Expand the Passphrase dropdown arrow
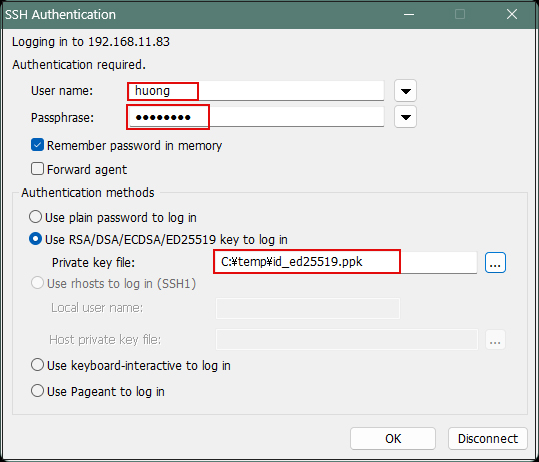 (405, 117)
